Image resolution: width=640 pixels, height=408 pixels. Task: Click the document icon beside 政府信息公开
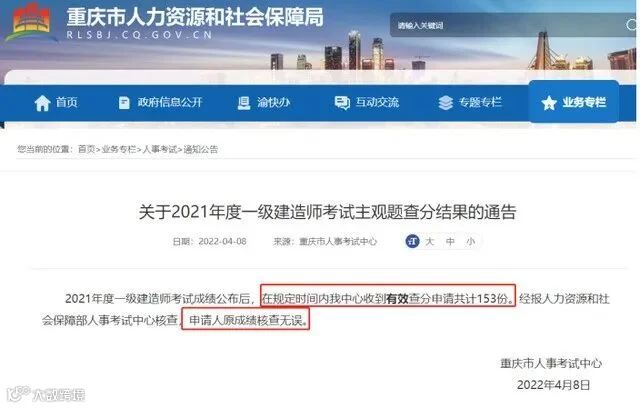(124, 103)
